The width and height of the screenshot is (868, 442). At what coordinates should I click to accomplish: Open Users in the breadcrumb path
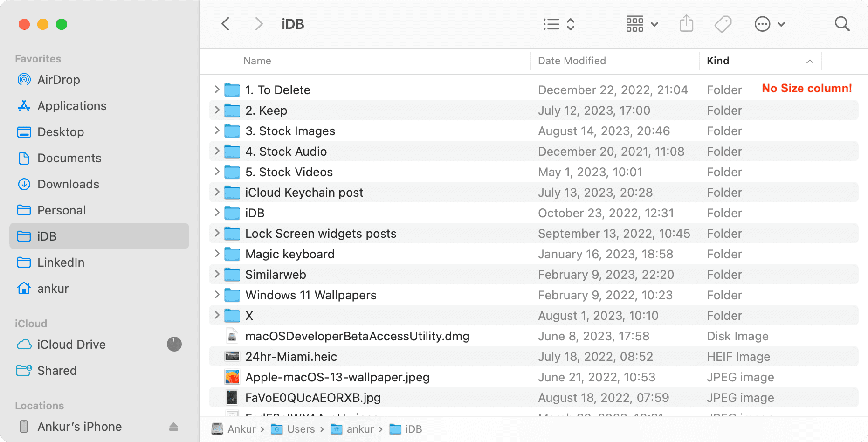(x=300, y=429)
